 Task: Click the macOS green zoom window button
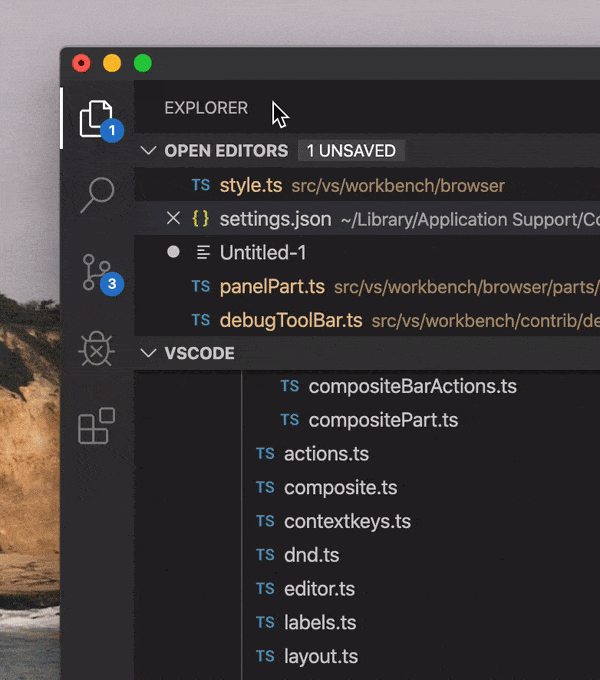tap(143, 63)
